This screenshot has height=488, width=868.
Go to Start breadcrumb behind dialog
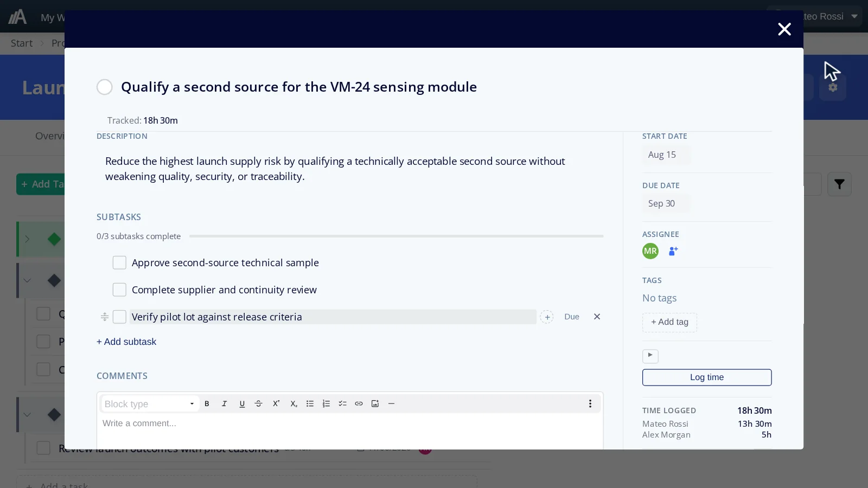22,43
